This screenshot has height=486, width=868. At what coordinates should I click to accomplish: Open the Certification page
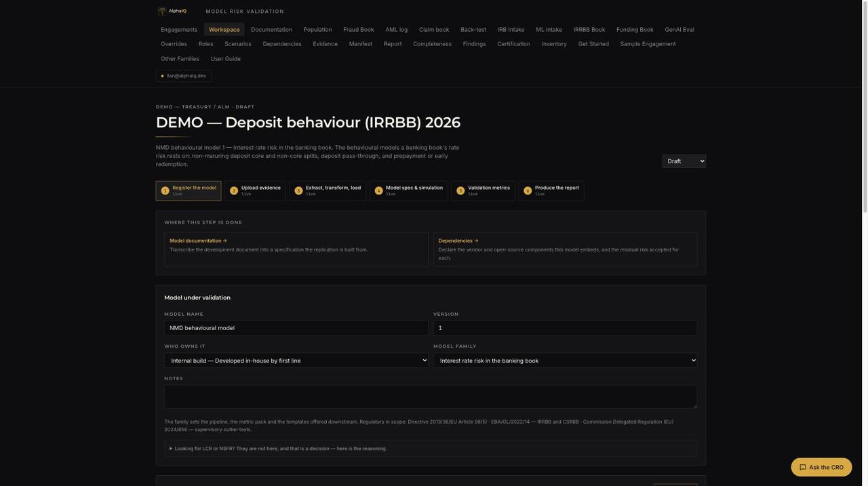coord(514,44)
